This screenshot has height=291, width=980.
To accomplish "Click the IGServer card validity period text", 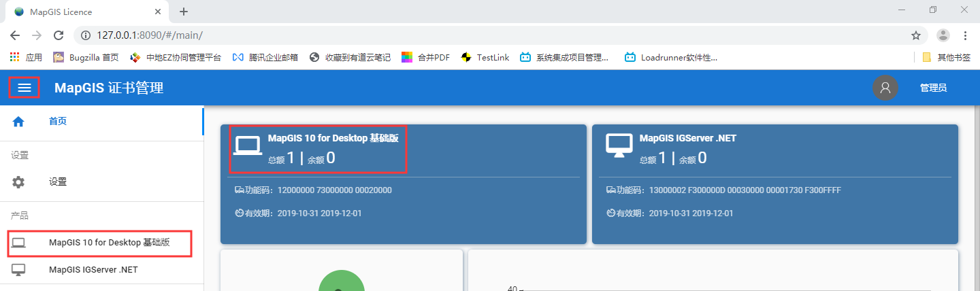I will pyautogui.click(x=691, y=213).
